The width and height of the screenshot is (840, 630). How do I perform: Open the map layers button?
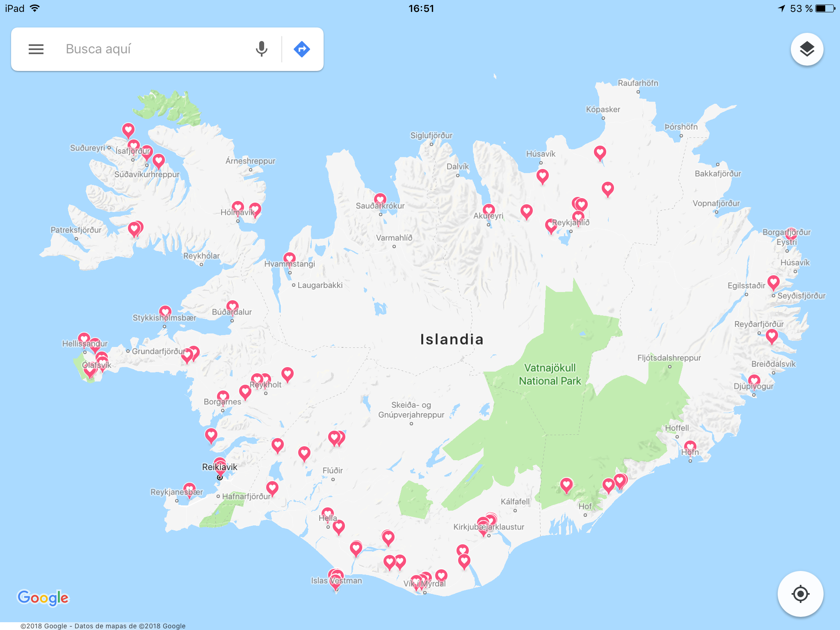coord(807,49)
